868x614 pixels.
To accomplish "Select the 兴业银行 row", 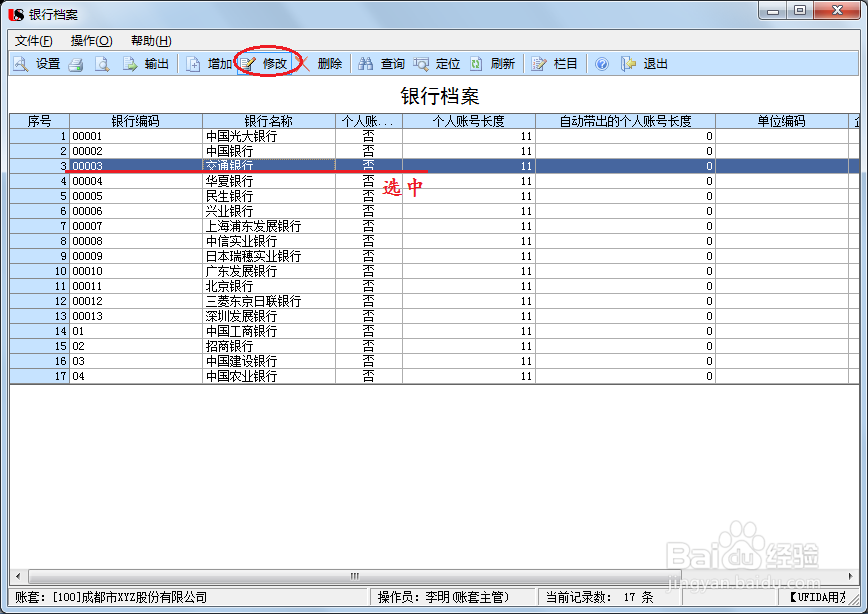I will point(435,211).
